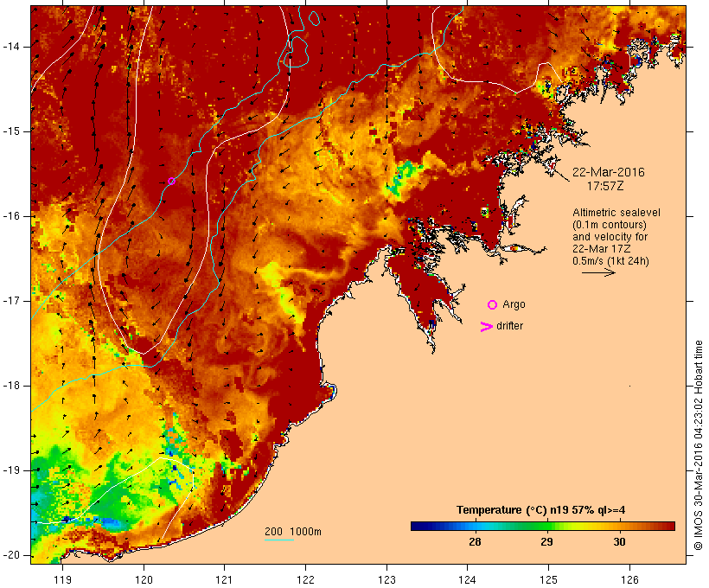Viewport: 709px width, 588px height.
Task: Click the 124 longitude axis label
Action: pyautogui.click(x=467, y=580)
